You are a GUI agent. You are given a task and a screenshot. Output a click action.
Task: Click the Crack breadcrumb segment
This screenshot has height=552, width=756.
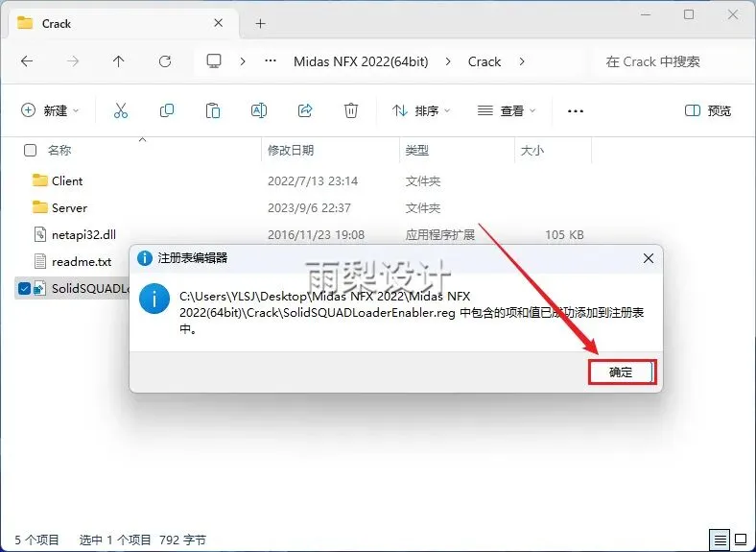point(484,61)
